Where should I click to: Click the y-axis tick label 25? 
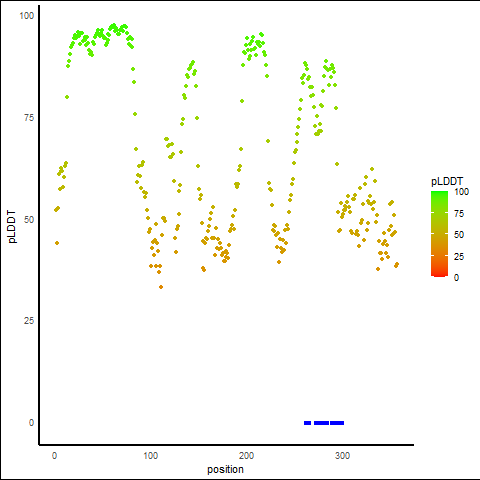click(x=29, y=321)
